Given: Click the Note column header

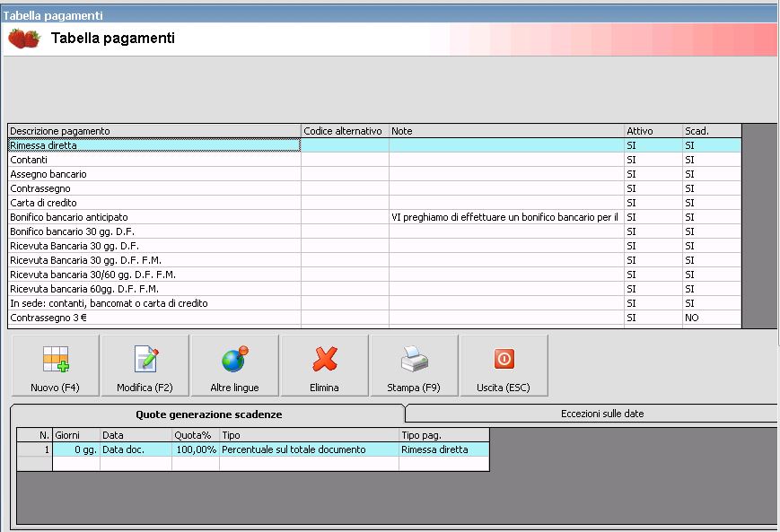Looking at the screenshot, I should 506,131.
